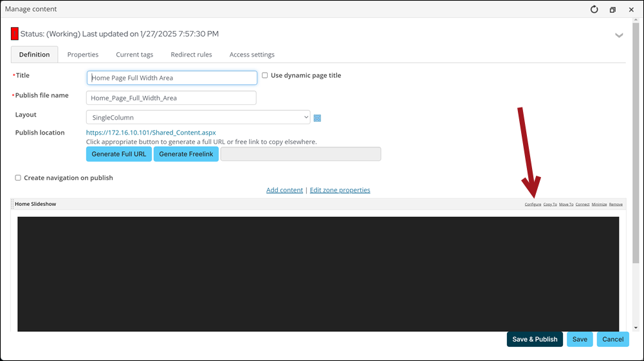The height and width of the screenshot is (361, 644).
Task: Enable Use dynamic page title
Action: coord(264,75)
